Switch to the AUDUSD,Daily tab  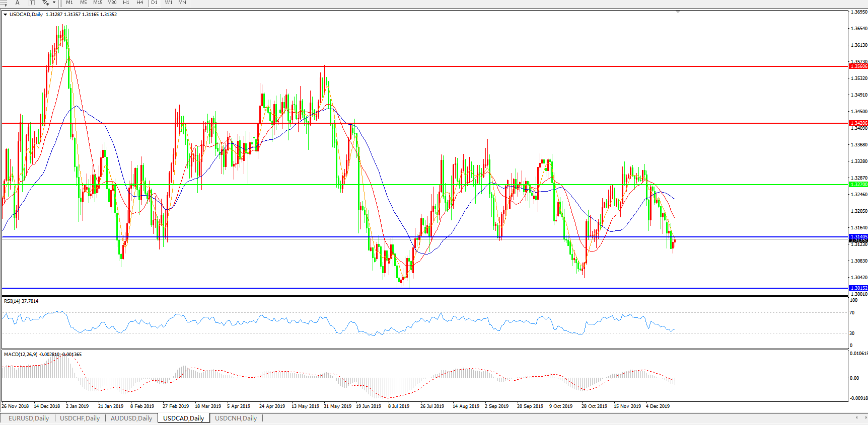131,418
